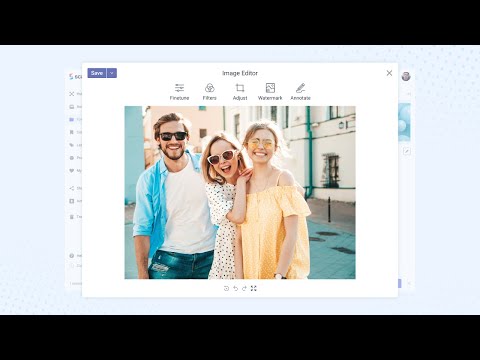The width and height of the screenshot is (480, 360).
Task: Click the pencil edit icon in background window
Action: [x=406, y=151]
